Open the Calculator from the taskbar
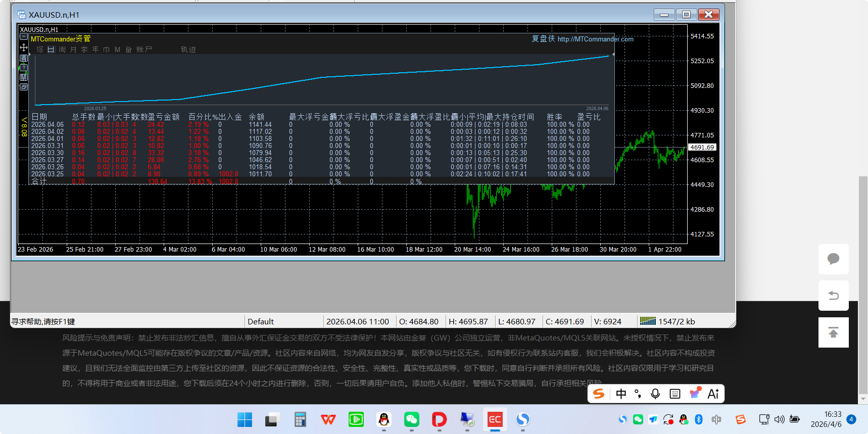The image size is (868, 434). pos(300,419)
